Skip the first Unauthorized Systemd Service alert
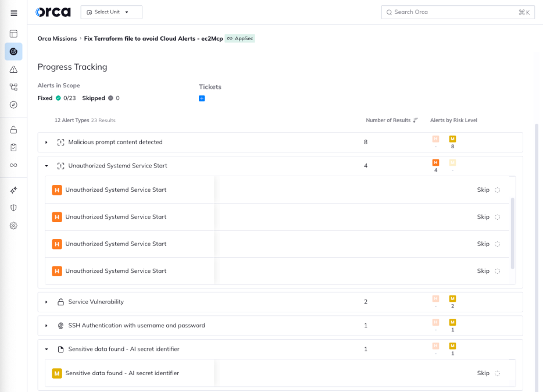This screenshot has width=543, height=392. 483,190
